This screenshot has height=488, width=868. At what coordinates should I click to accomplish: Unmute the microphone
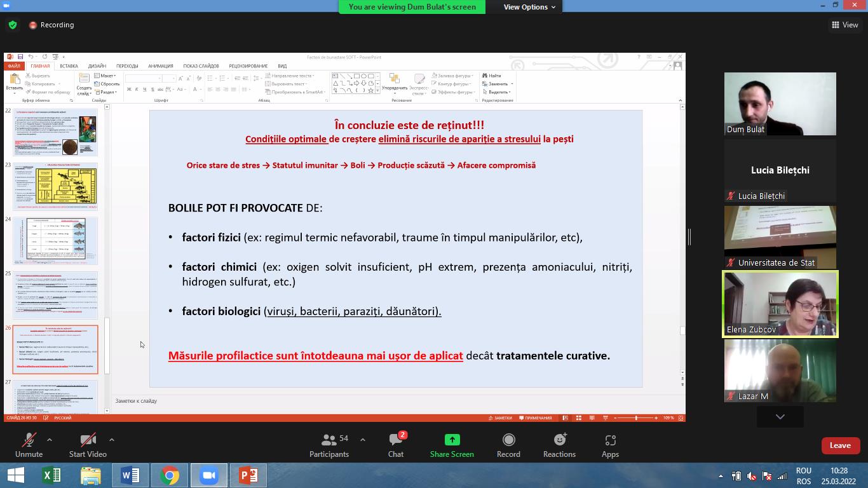tap(29, 445)
